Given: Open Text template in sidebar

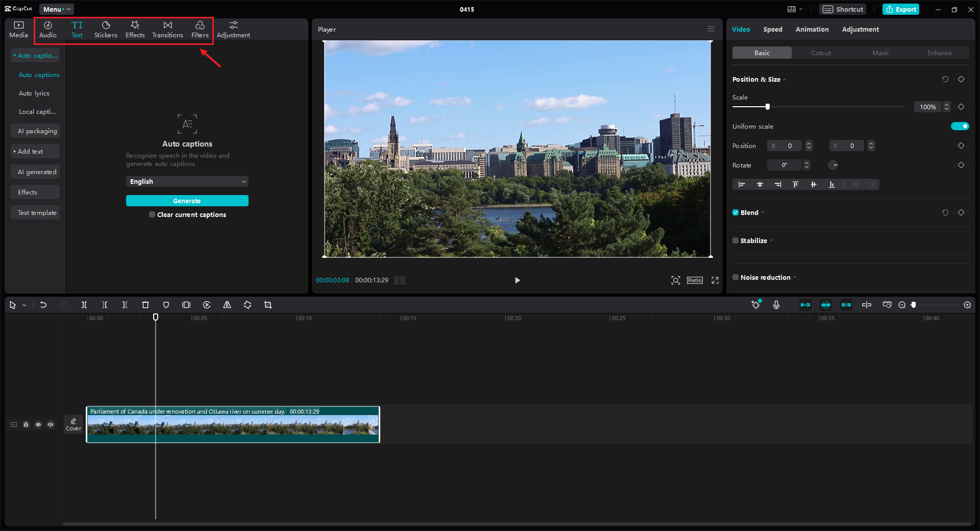Looking at the screenshot, I should tap(35, 212).
